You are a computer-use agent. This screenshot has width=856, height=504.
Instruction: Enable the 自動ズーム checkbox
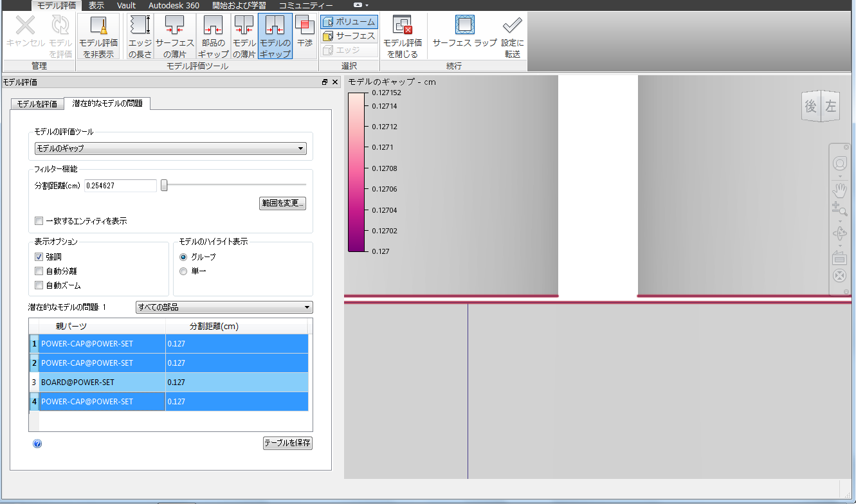(39, 285)
